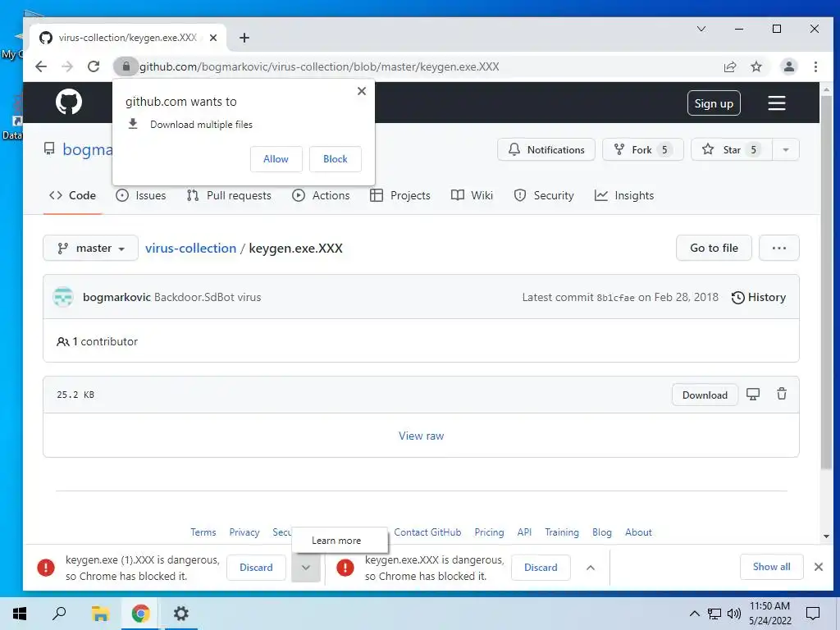Reload the current page
Viewport: 840px width, 630px height.
coord(94,66)
